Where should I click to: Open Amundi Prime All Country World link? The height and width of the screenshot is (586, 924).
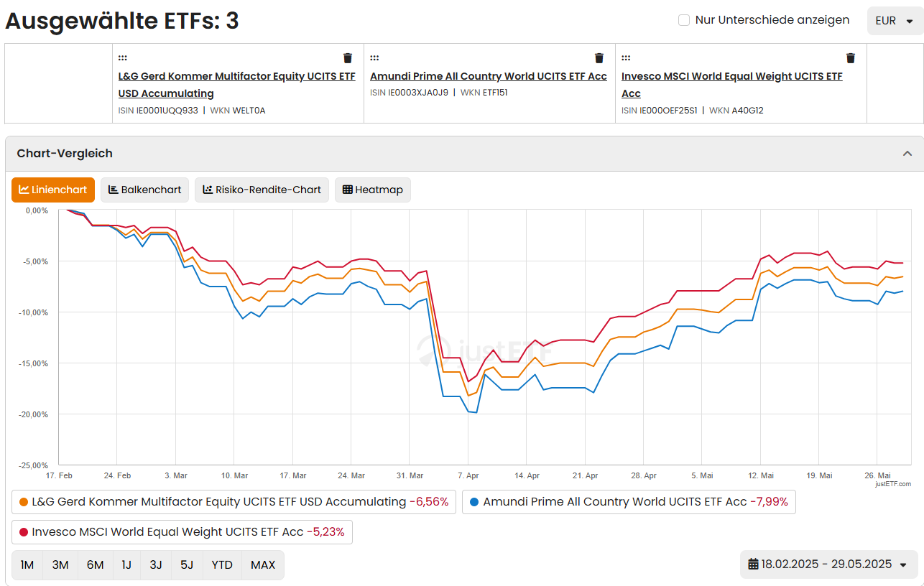488,76
